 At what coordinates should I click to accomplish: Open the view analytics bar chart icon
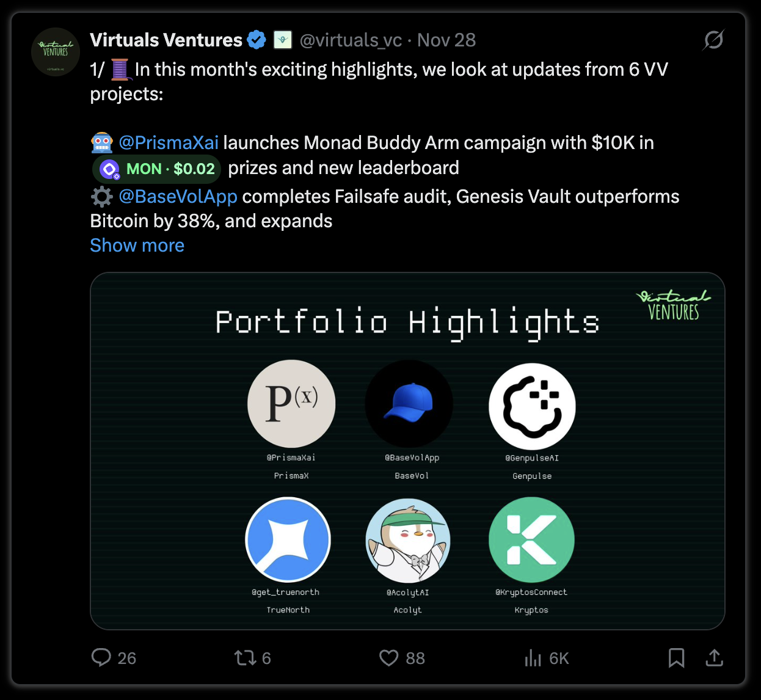pos(533,658)
